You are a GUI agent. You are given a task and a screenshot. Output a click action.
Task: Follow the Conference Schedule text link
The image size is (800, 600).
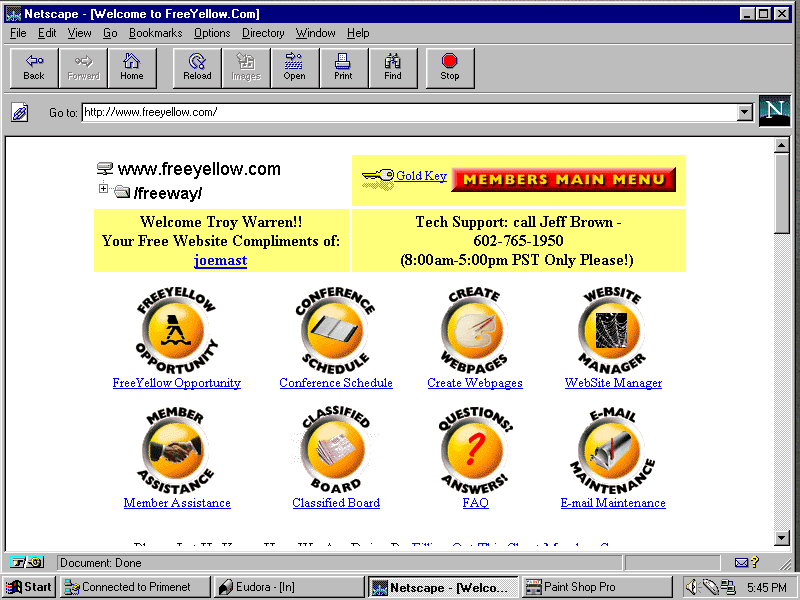(336, 383)
